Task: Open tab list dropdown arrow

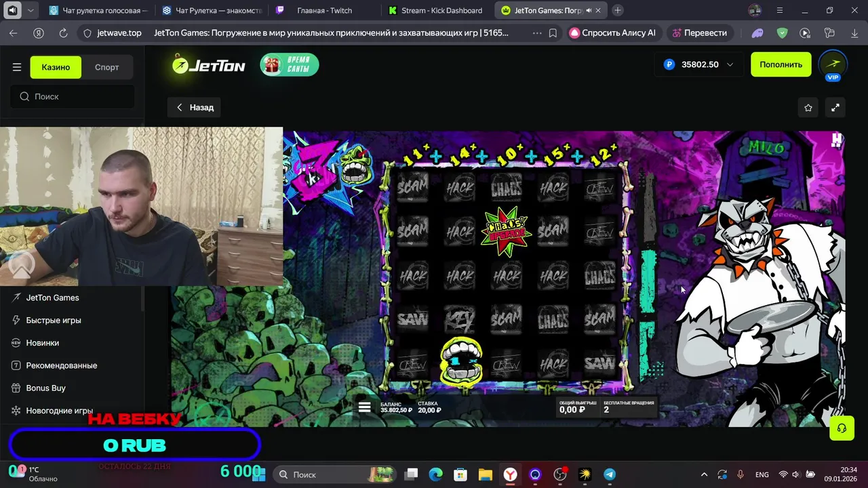Action: click(32, 10)
